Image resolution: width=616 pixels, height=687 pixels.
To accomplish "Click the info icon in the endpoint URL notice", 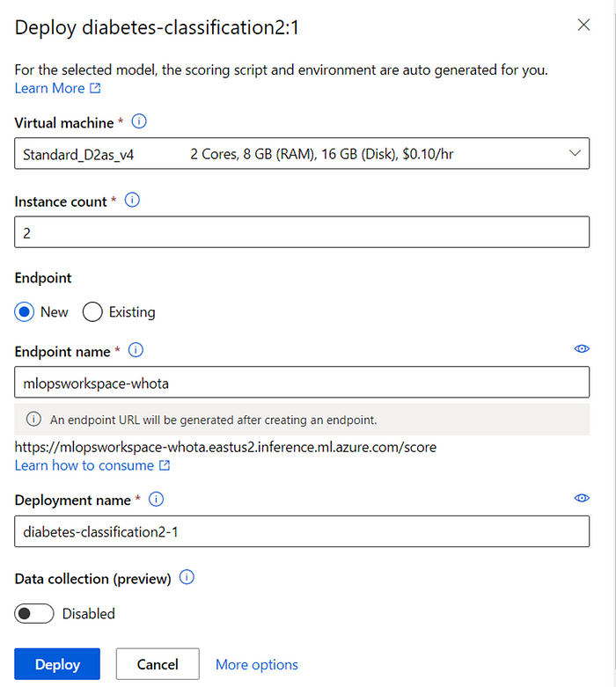I will coord(33,420).
